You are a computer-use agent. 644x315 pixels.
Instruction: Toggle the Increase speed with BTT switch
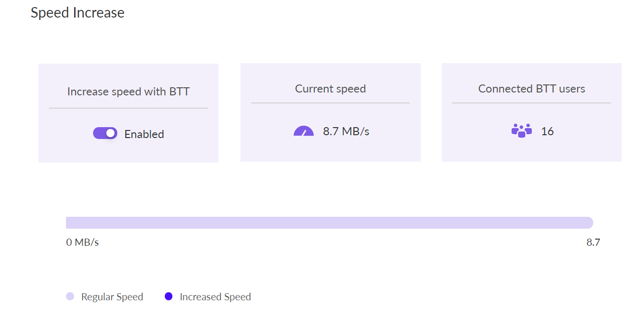click(105, 133)
